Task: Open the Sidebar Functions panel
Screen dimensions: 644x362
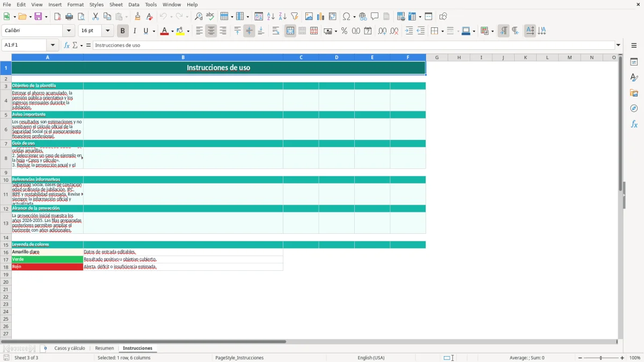Action: click(x=634, y=124)
